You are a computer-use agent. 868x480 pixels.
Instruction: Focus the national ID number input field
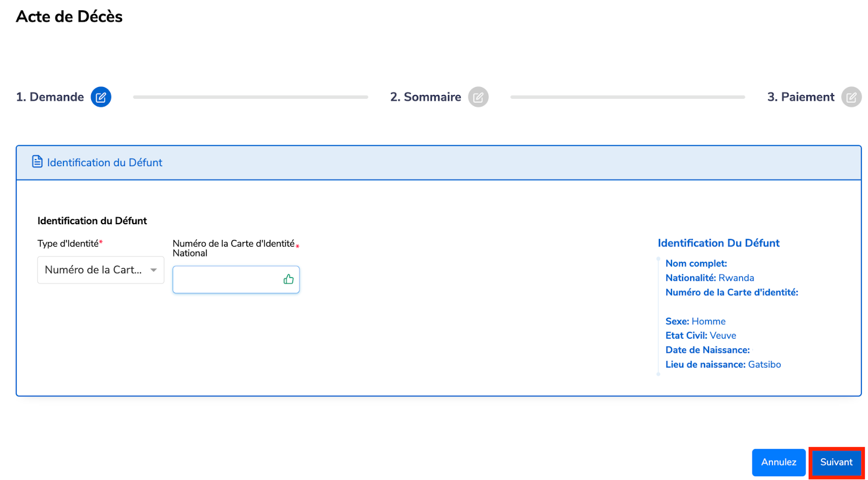[236, 280]
